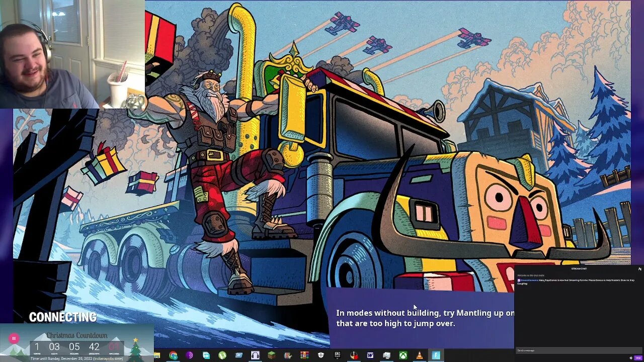Open the chat users list icon
The height and width of the screenshot is (362, 644).
[x=640, y=269]
